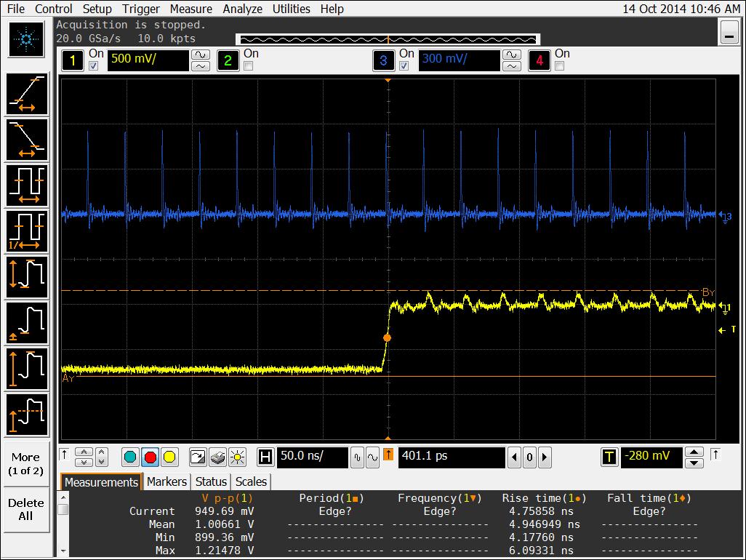Viewport: 746px width, 560px height.
Task: Click More (1 of 2) button
Action: [25, 464]
